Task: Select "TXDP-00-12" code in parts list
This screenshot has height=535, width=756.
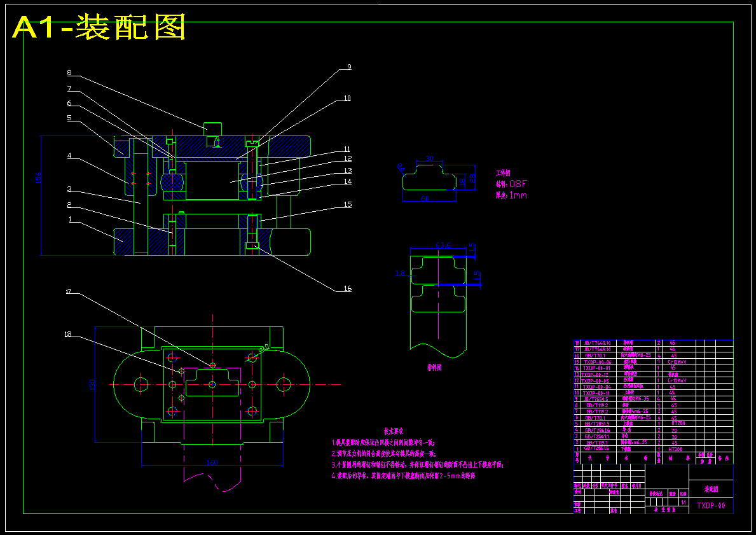Action: point(595,374)
